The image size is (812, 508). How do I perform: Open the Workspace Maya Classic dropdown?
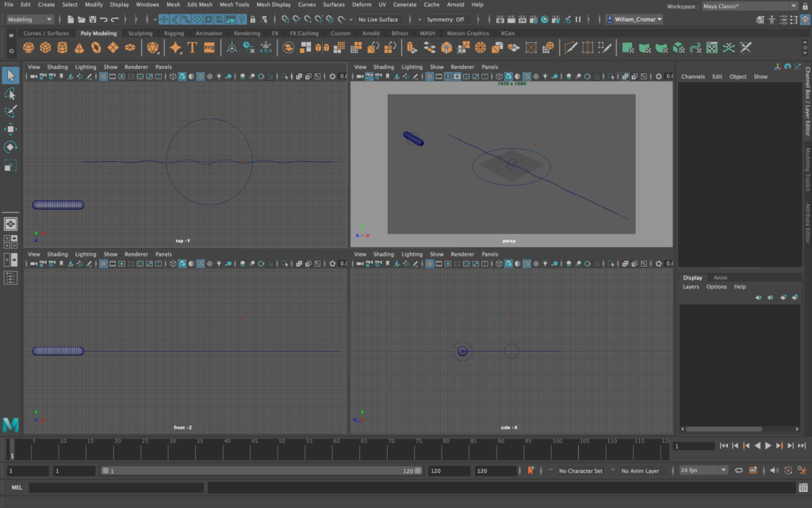749,6
